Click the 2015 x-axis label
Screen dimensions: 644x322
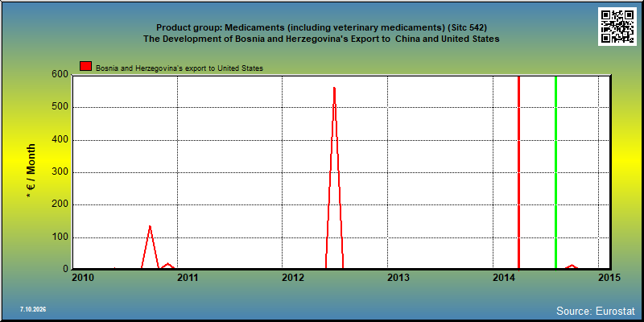pyautogui.click(x=609, y=278)
